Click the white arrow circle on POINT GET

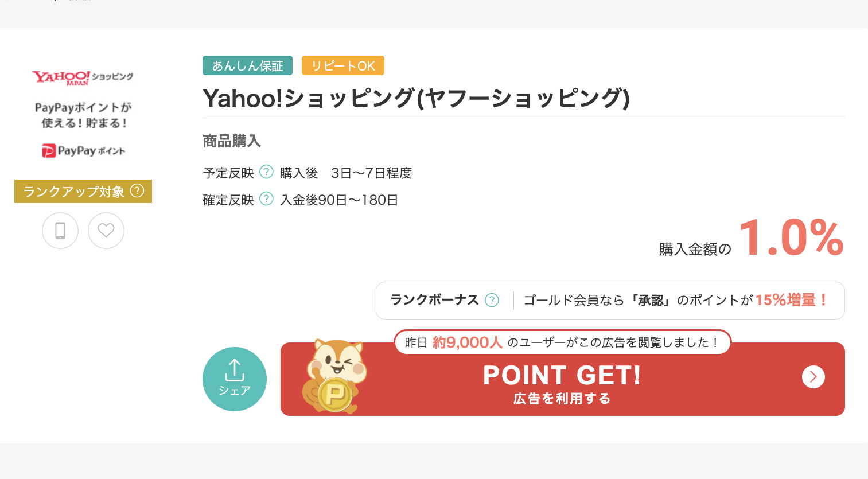[x=813, y=377]
